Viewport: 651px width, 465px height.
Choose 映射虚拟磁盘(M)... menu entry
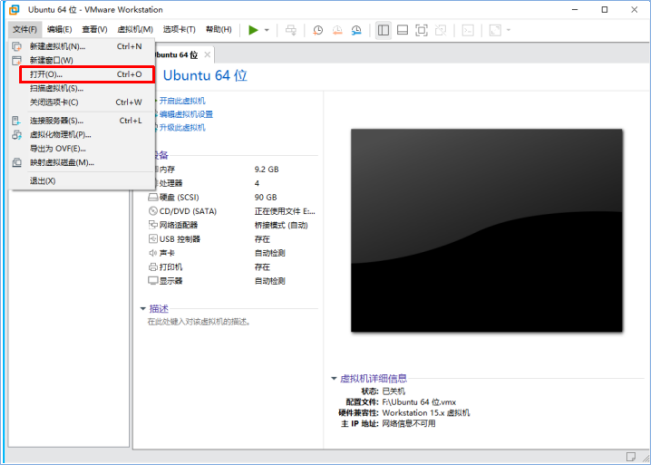pos(82,162)
